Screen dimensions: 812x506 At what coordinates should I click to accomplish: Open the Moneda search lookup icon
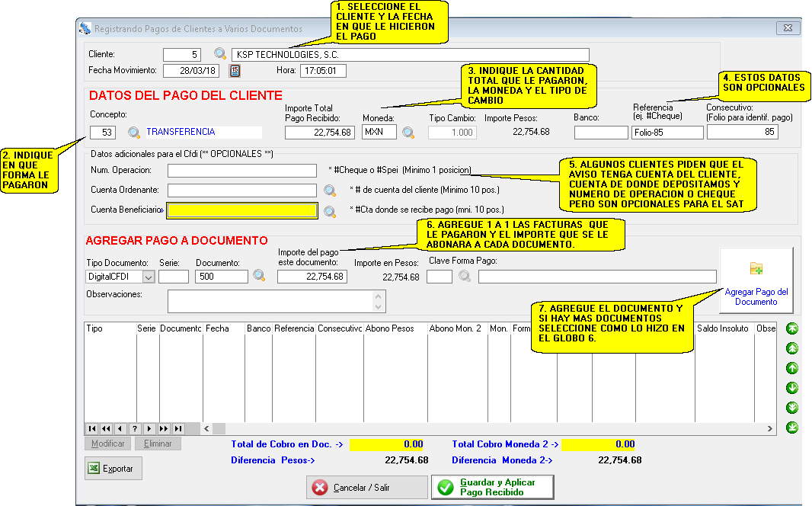(408, 133)
